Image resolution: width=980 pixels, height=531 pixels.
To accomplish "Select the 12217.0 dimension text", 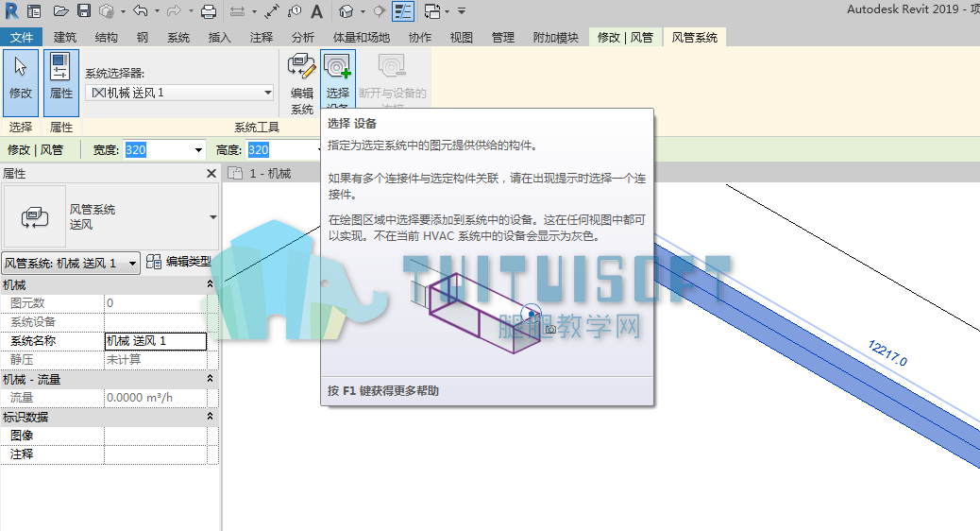I will coord(887,352).
